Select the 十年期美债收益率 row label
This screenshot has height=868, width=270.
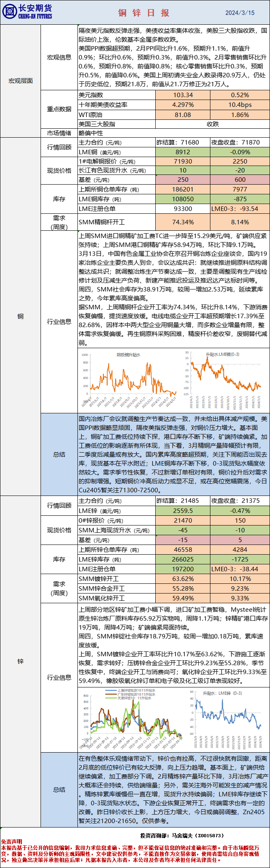pyautogui.click(x=117, y=105)
